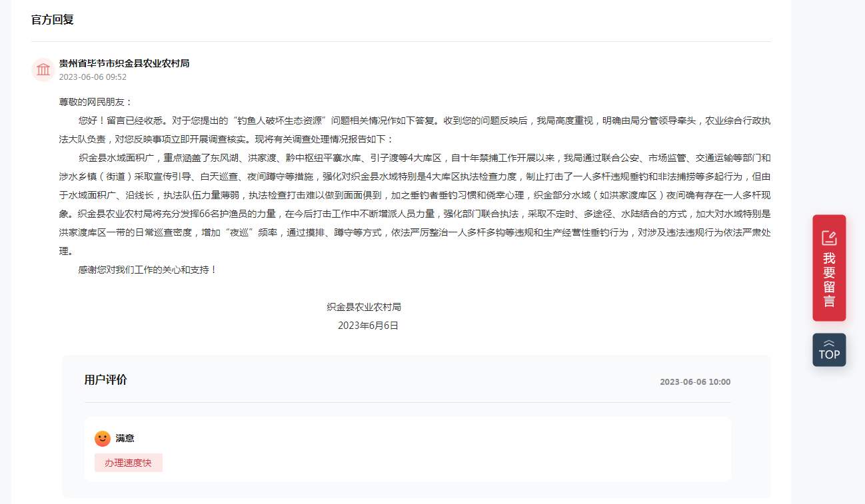
Task: Open the 贵州省毕节市织金县农业农村局 department name
Action: point(124,63)
